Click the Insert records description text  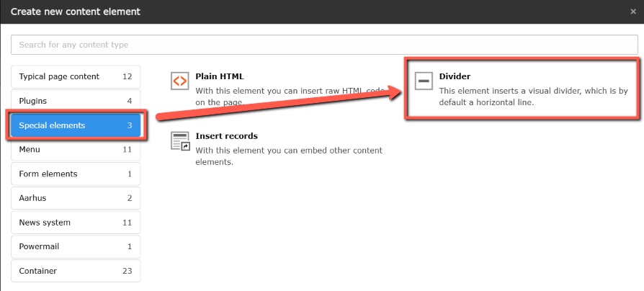(x=288, y=156)
